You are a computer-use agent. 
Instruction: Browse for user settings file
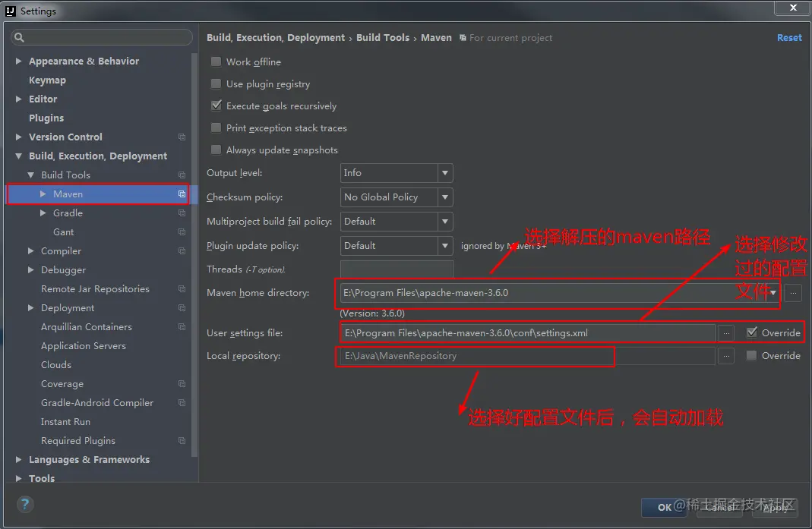[726, 333]
